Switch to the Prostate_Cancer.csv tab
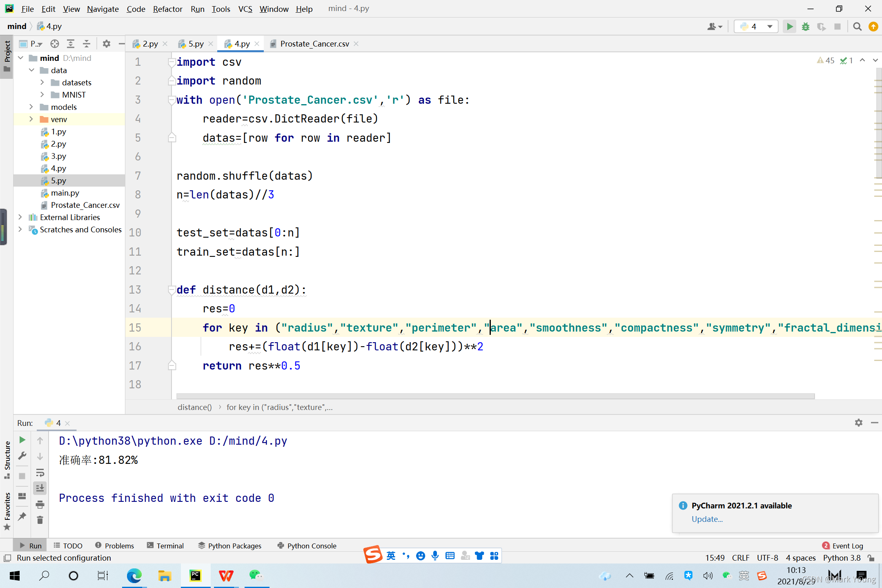This screenshot has height=588, width=882. coord(314,43)
